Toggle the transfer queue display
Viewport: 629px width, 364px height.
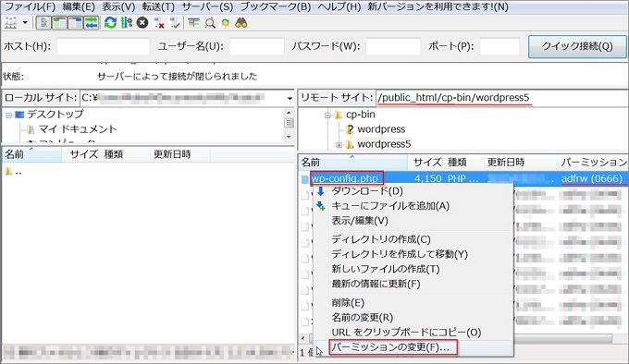pyautogui.click(x=91, y=23)
